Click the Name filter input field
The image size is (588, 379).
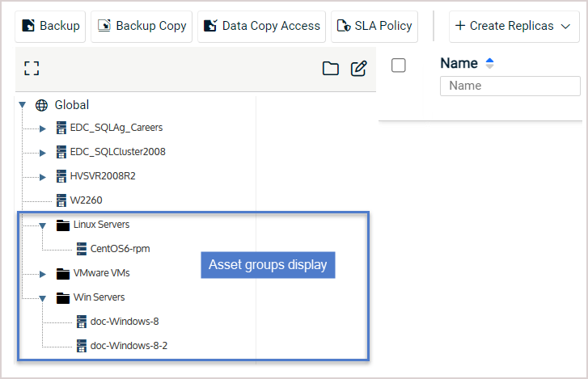point(510,86)
